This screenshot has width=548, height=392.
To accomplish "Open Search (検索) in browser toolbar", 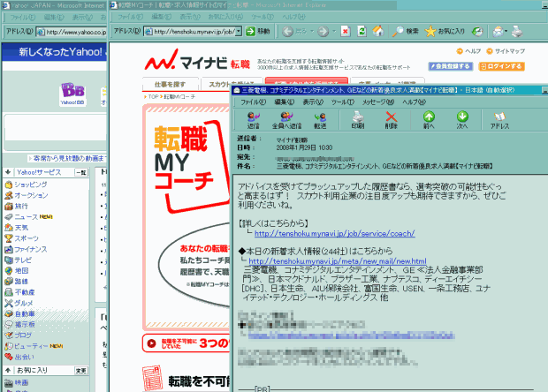I will [406, 32].
